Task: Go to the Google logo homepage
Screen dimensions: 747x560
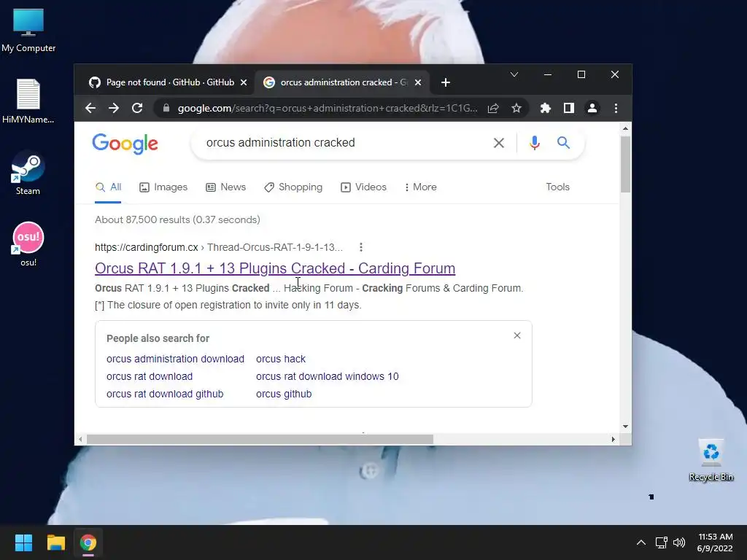Action: pos(125,144)
